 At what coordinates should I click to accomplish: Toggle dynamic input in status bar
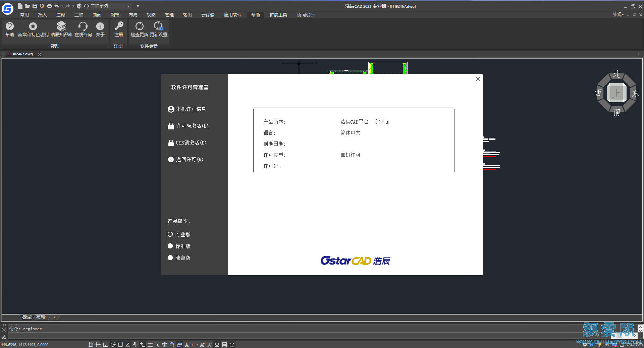point(143,345)
